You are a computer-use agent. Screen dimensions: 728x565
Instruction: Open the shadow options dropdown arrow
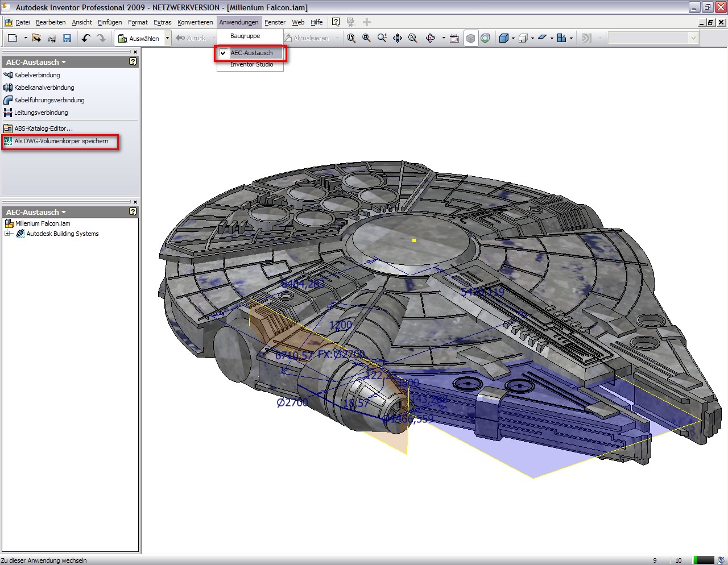(x=552, y=38)
